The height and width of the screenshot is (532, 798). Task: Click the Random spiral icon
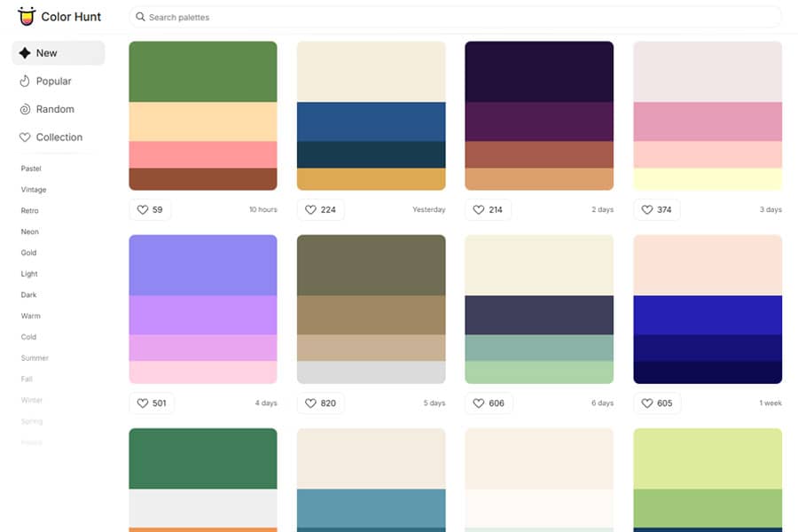[25, 109]
